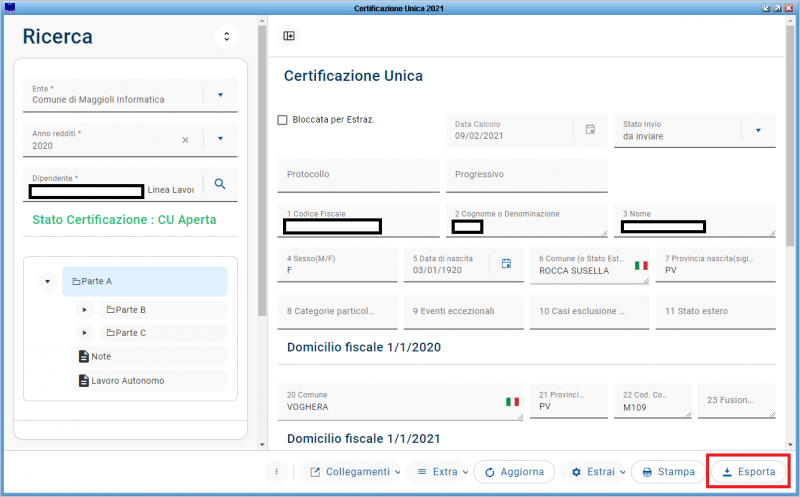Click the left panel vertical scrollbar

click(x=262, y=171)
